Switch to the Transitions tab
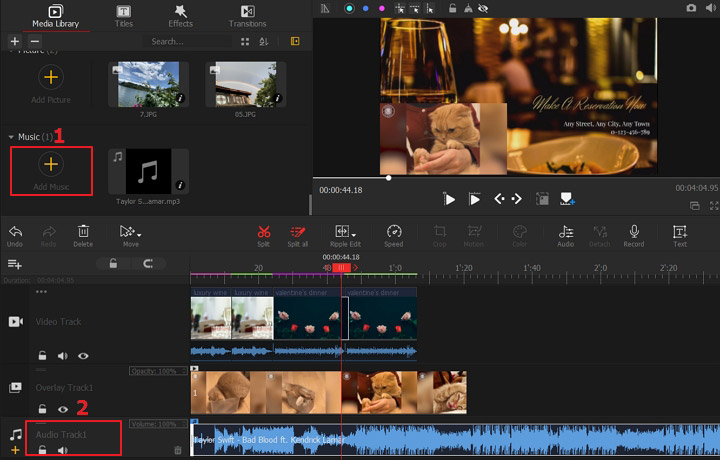The height and width of the screenshot is (460, 720). pos(248,15)
